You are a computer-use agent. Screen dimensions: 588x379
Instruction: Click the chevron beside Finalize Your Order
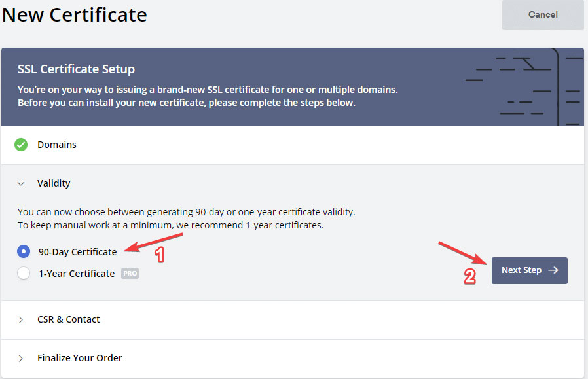20,358
